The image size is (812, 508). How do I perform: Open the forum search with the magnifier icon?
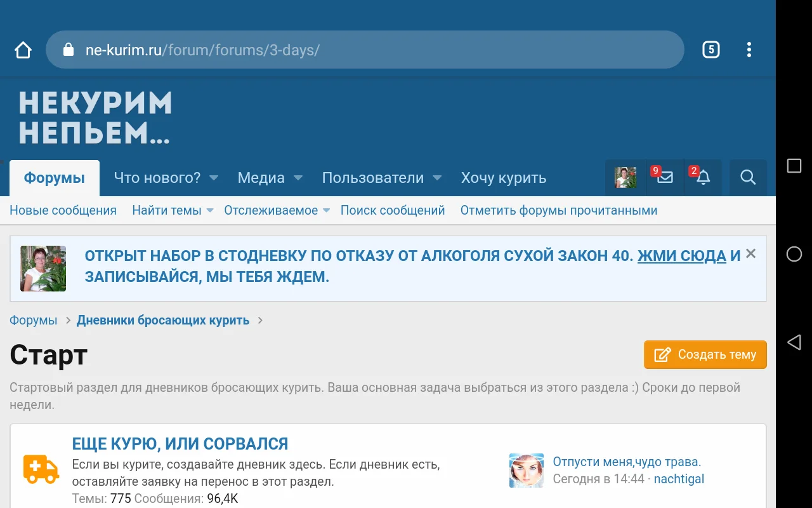[x=748, y=178]
